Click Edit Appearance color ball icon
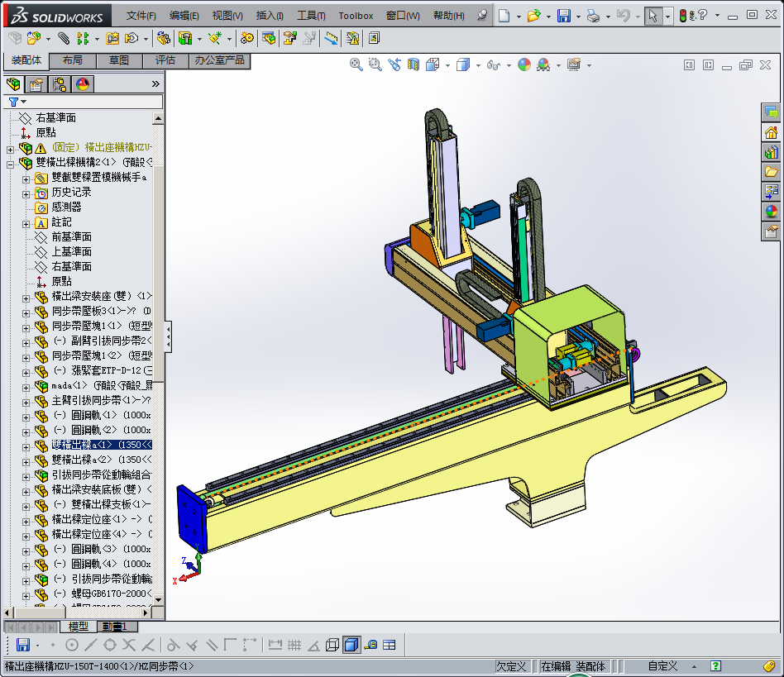This screenshot has height=677, width=784. (524, 65)
